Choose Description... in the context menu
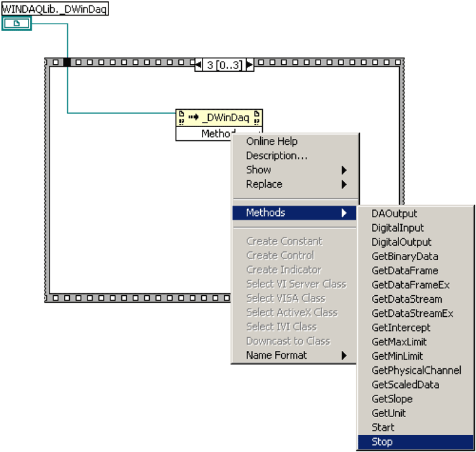The image size is (476, 452). (295, 156)
